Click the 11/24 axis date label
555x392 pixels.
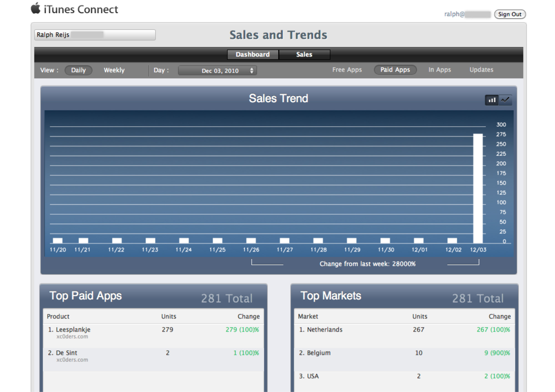pyautogui.click(x=184, y=250)
